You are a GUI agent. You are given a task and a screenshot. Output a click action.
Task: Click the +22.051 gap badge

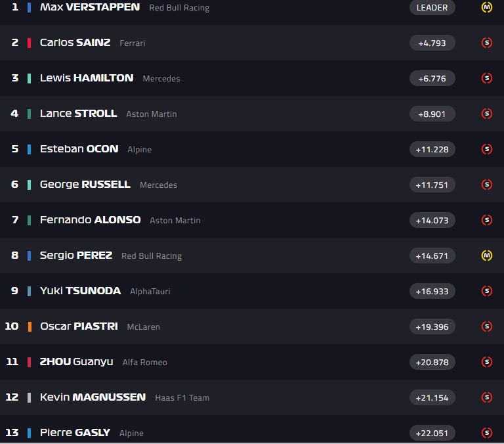(x=432, y=433)
